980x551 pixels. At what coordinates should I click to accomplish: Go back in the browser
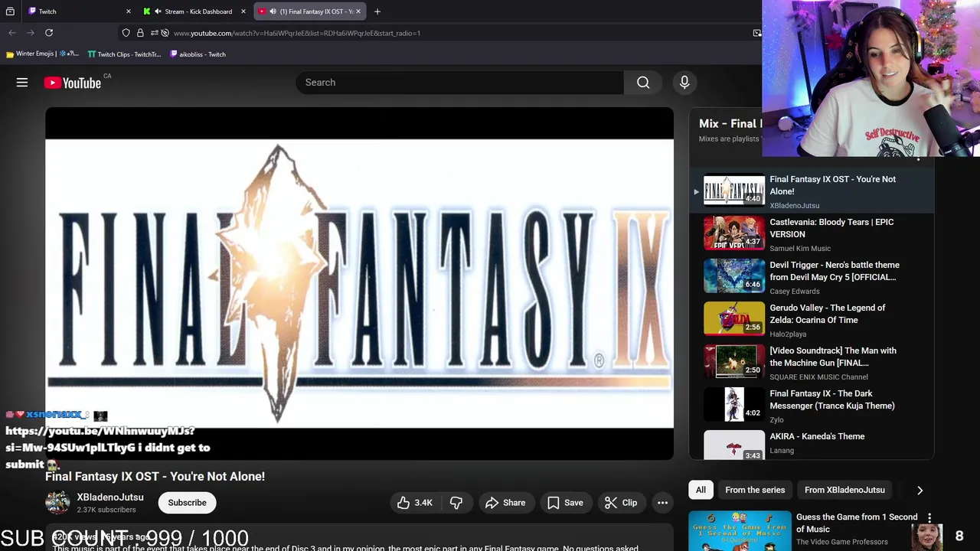pos(12,33)
